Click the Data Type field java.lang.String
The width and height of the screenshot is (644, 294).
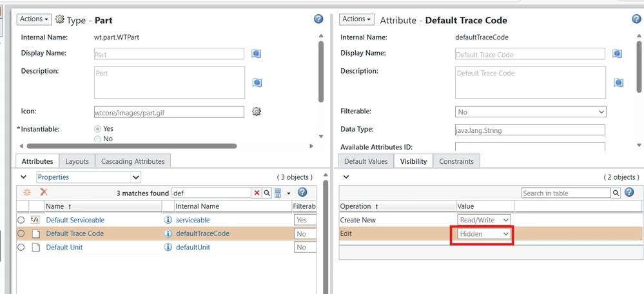530,130
